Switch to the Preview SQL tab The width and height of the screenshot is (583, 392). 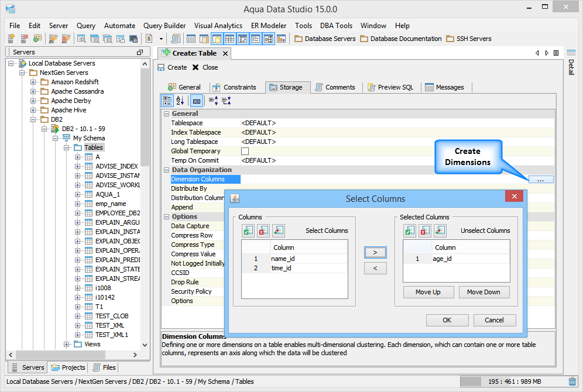(390, 87)
